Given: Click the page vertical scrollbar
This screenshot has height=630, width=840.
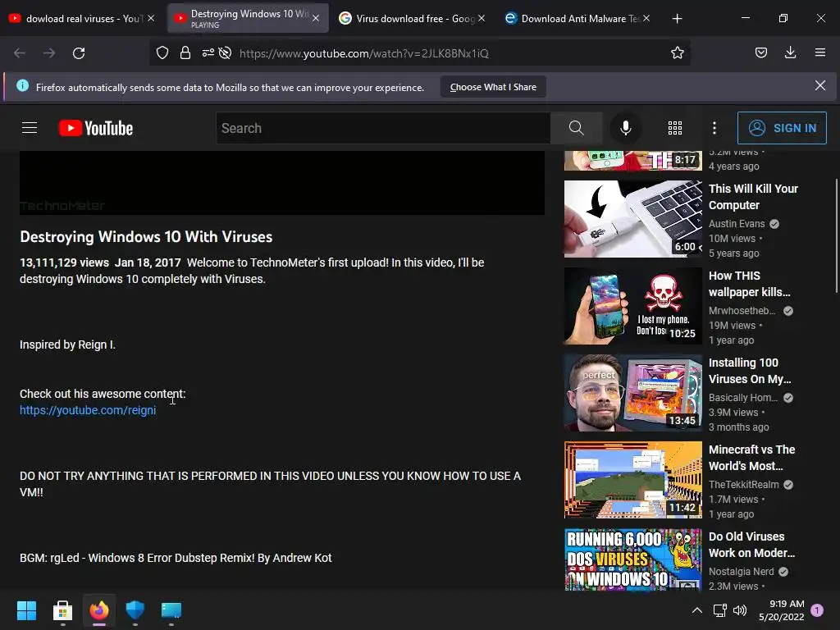Looking at the screenshot, I should pos(837,235).
